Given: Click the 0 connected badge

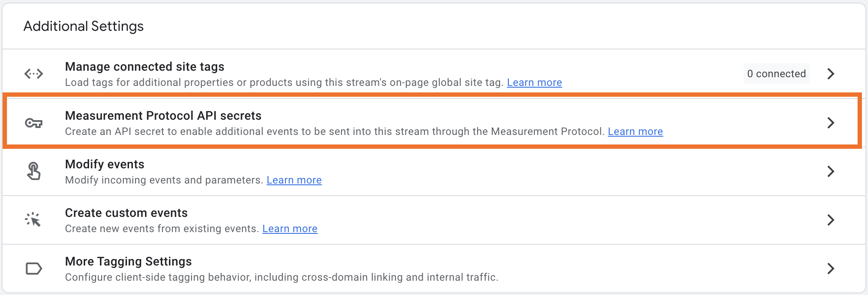Looking at the screenshot, I should (776, 74).
